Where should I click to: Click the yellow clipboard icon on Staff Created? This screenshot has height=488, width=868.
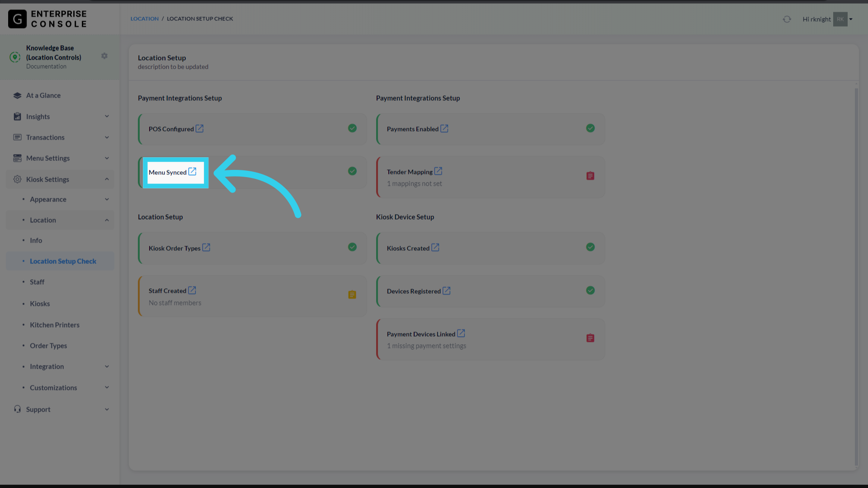(x=352, y=295)
